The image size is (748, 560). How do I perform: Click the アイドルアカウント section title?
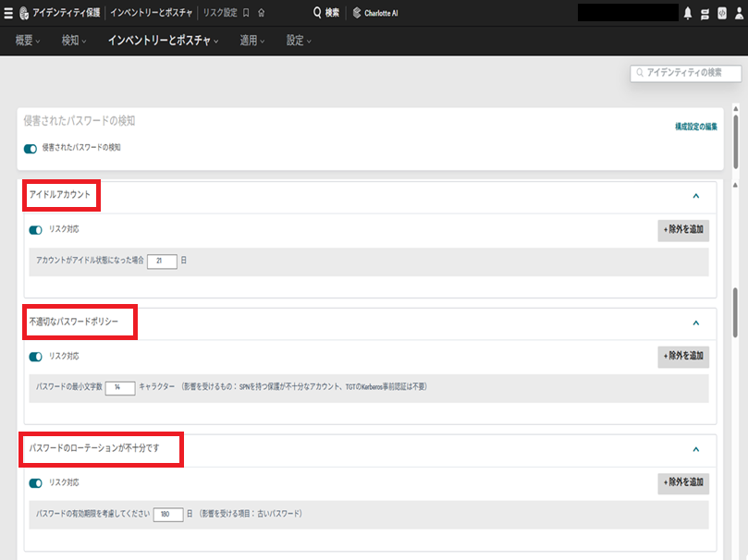(x=59, y=194)
